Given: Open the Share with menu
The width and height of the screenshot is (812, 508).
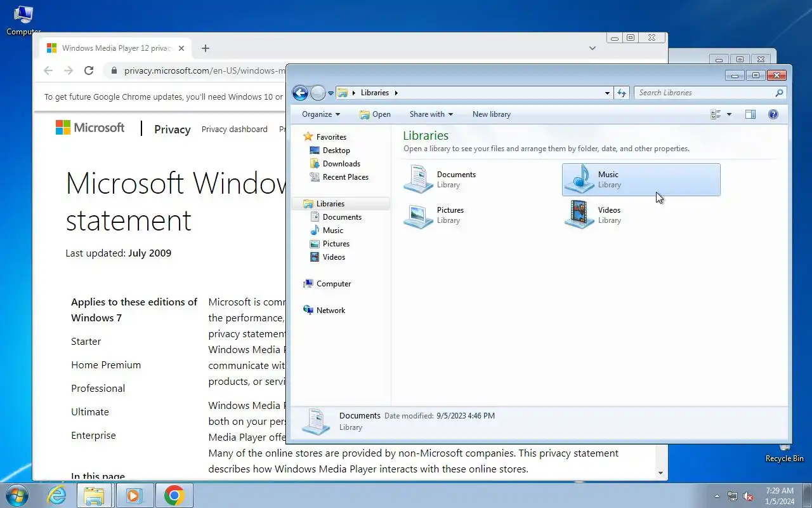Looking at the screenshot, I should 431,114.
